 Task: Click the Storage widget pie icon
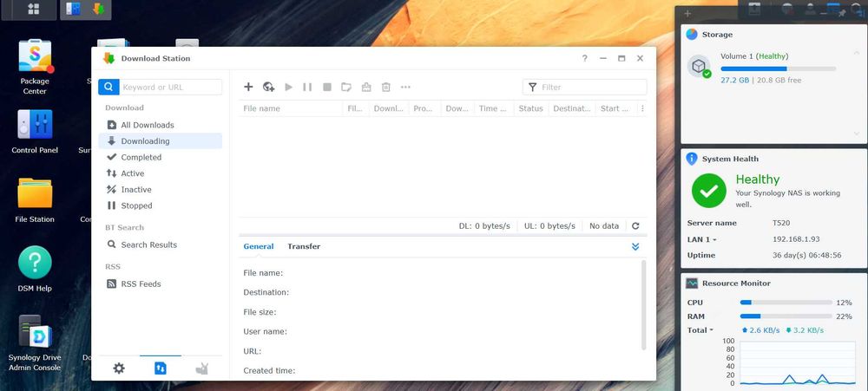[692, 35]
